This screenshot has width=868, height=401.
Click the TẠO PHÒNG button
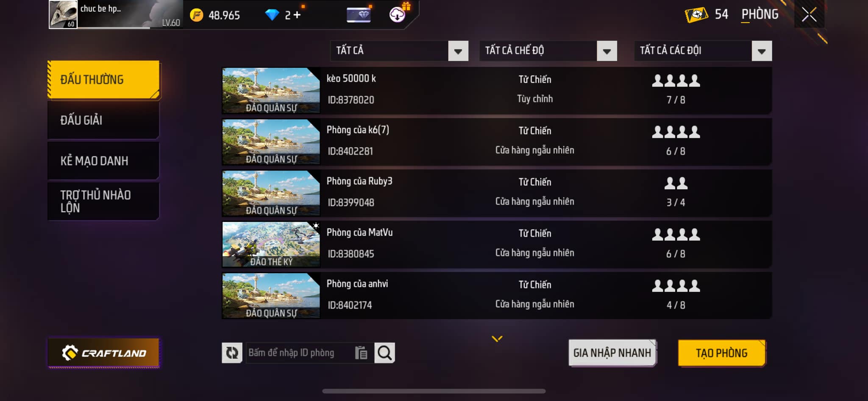coord(722,353)
